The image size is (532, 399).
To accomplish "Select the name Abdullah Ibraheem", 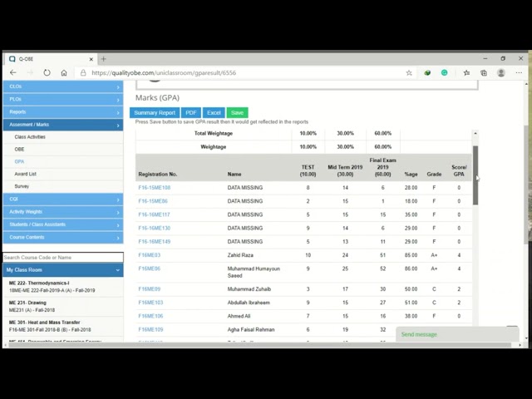I will pos(249,303).
